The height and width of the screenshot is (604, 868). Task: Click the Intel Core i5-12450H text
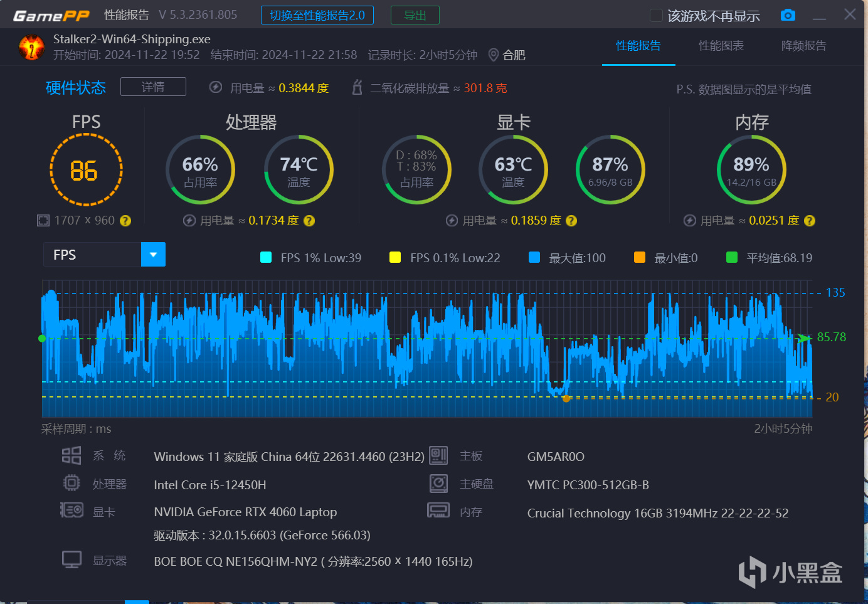tap(210, 485)
